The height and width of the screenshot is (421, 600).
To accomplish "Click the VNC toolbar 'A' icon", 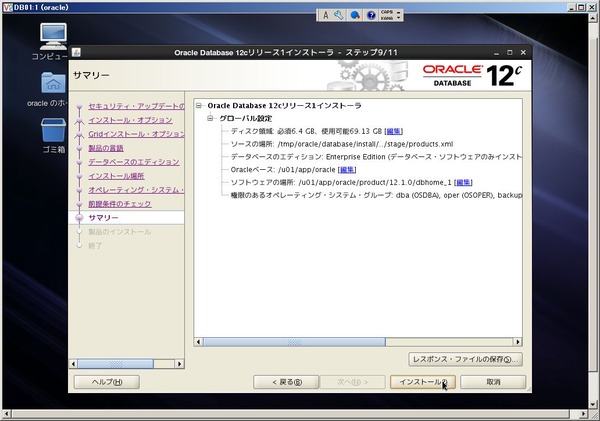I will coord(326,15).
